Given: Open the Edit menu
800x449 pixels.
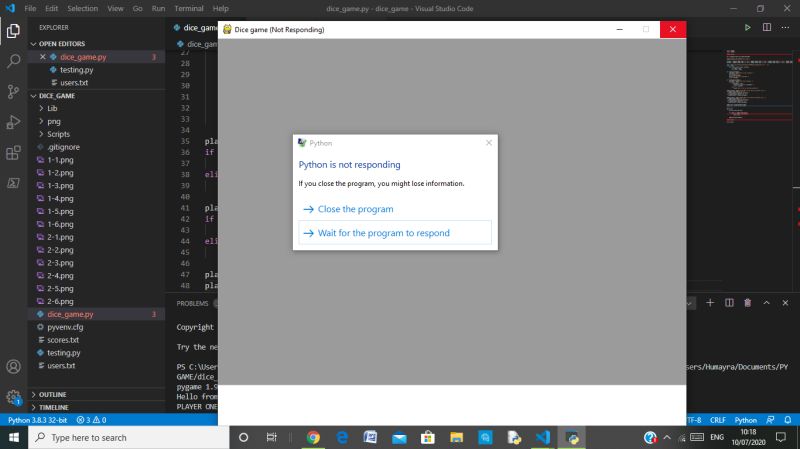Looking at the screenshot, I should click(x=51, y=8).
